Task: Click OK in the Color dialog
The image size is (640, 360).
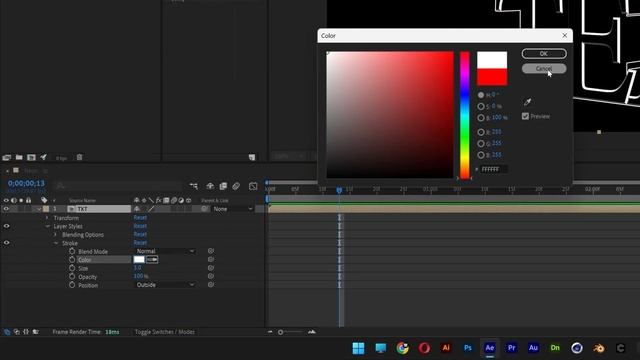Action: (544, 53)
